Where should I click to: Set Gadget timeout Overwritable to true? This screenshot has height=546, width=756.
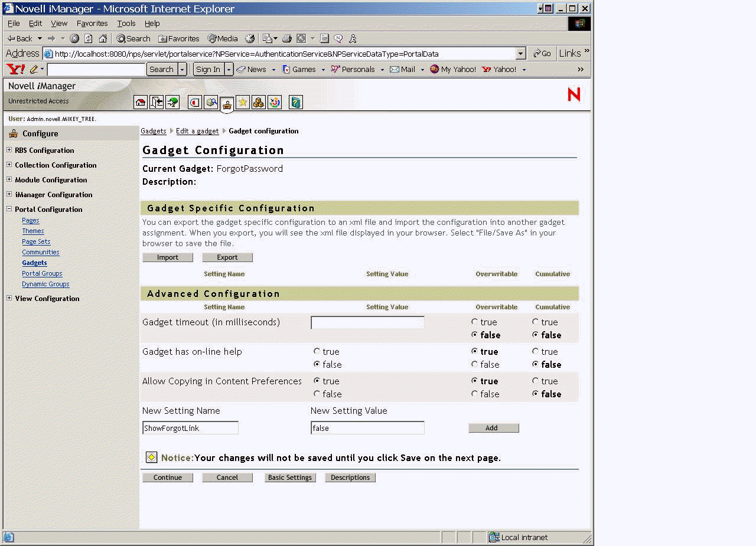coord(474,322)
